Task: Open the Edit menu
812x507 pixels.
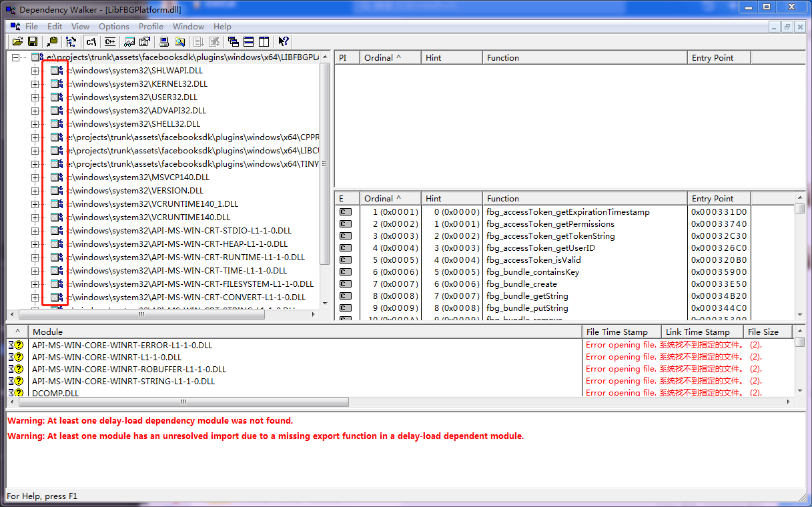Action: pos(55,27)
